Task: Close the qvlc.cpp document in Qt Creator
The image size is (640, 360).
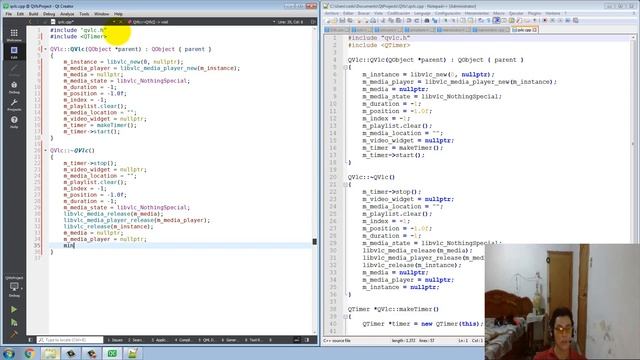Action: [x=121, y=22]
